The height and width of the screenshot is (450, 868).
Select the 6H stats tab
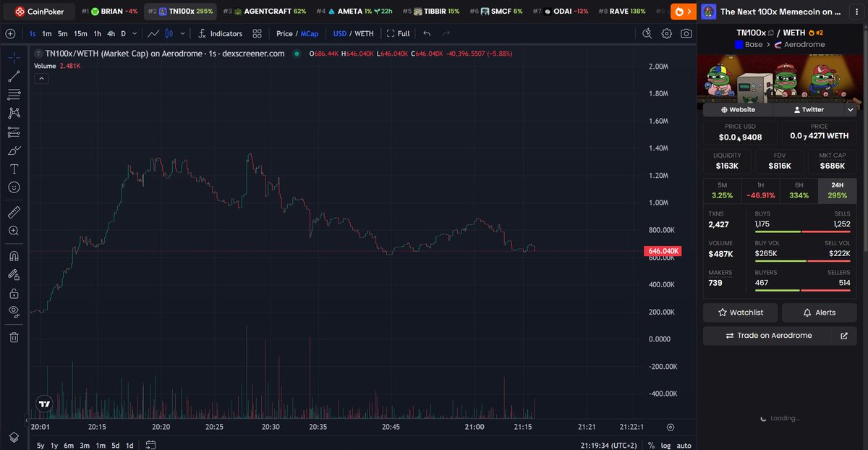tap(799, 191)
